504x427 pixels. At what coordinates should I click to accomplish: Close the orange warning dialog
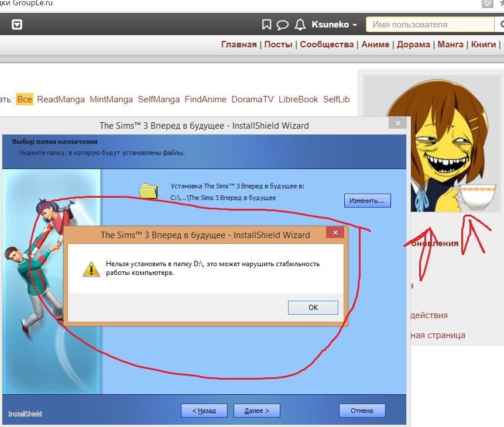pyautogui.click(x=335, y=232)
